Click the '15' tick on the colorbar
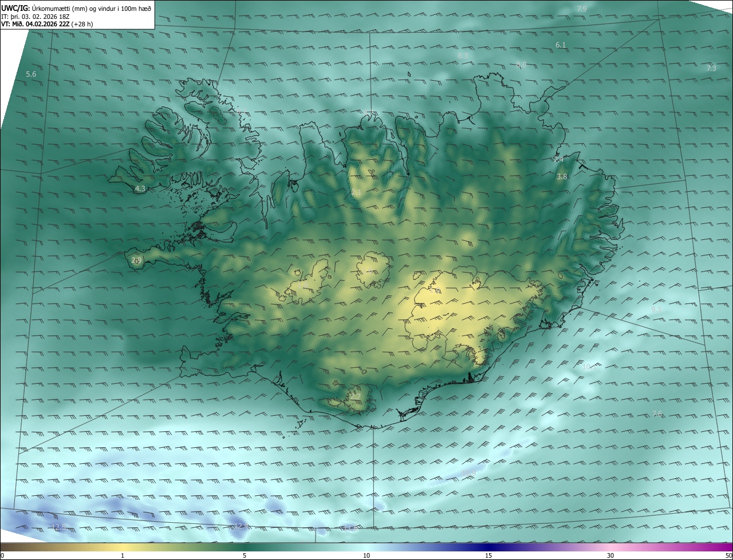733x560 pixels. point(488,555)
